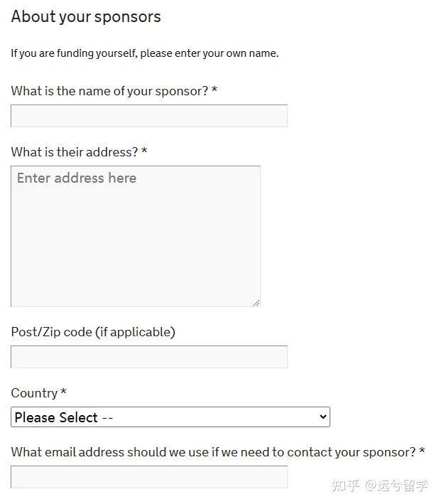Screen dimensions: 439x504
Task: Click the required asterisk beside 'Country'
Action: [64, 393]
